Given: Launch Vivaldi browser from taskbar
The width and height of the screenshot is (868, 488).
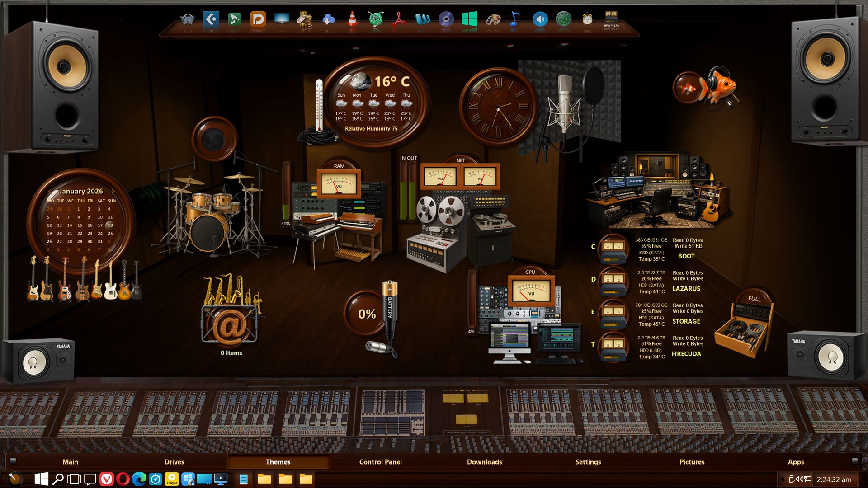Looking at the screenshot, I should pos(106,479).
